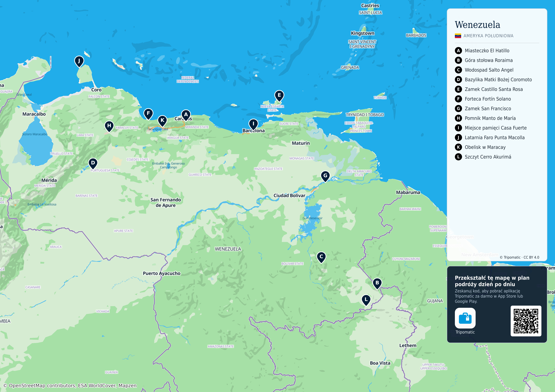Click legend badge L beside Szczyt Cerro Akurimá
555x392 pixels.
click(458, 157)
